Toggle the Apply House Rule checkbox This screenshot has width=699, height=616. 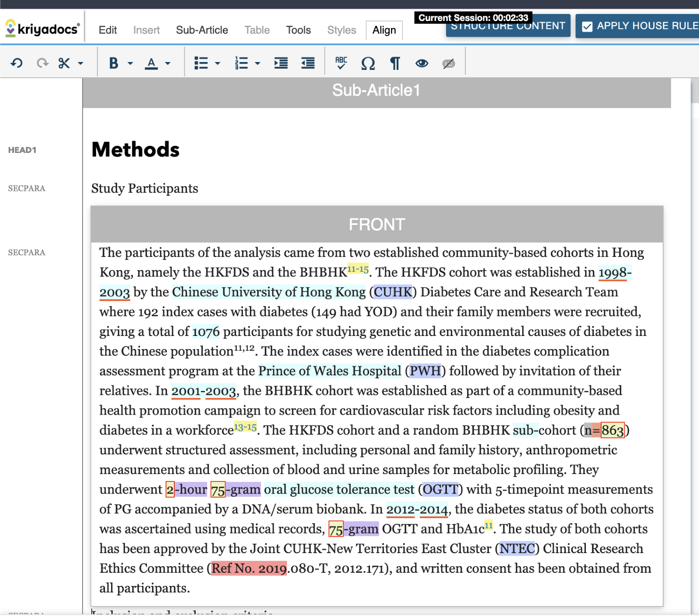point(587,26)
